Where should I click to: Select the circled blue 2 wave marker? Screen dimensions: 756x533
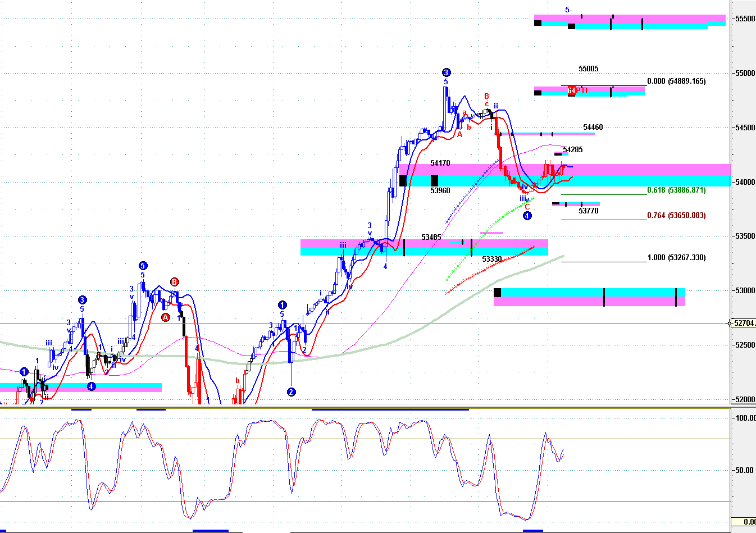(291, 392)
